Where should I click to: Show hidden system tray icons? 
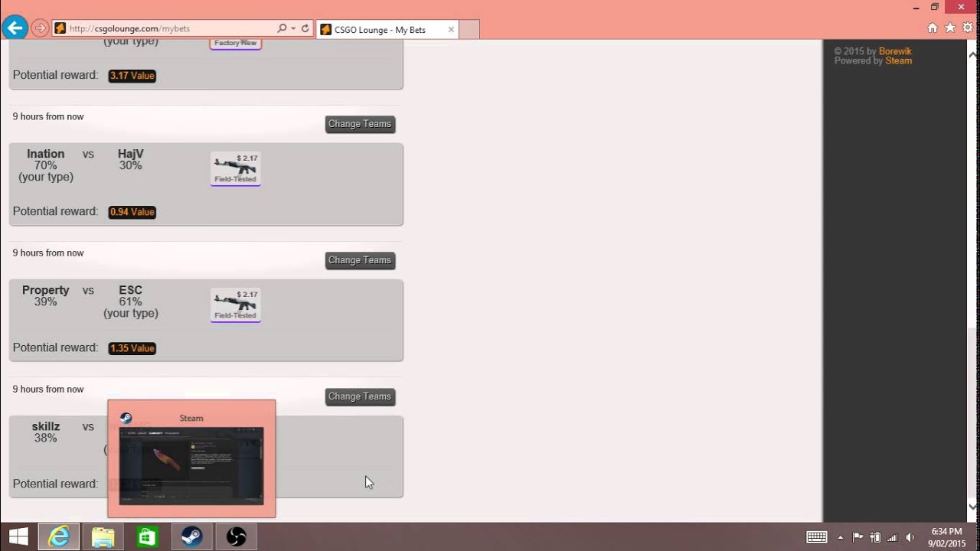841,537
